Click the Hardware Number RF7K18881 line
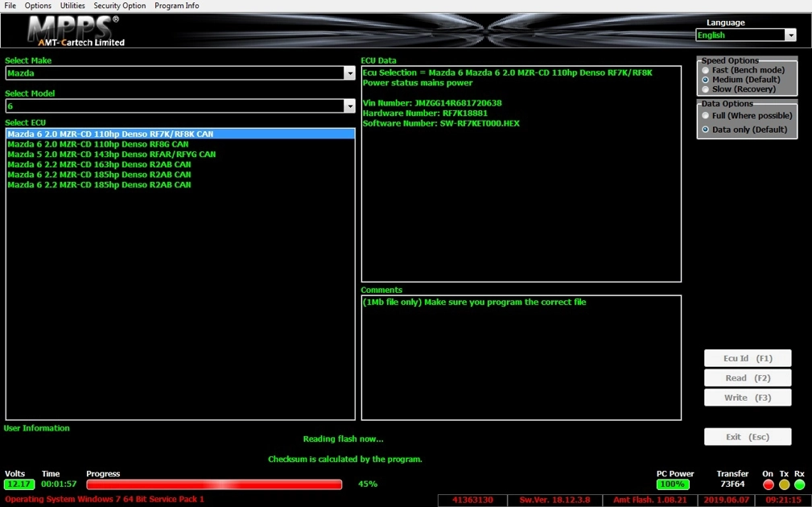The width and height of the screenshot is (812, 507). pos(425,113)
